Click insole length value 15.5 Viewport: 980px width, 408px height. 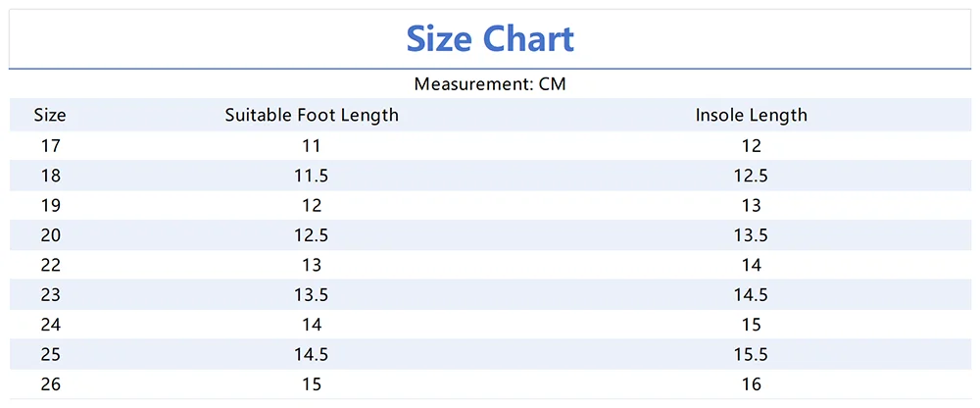[x=752, y=355]
